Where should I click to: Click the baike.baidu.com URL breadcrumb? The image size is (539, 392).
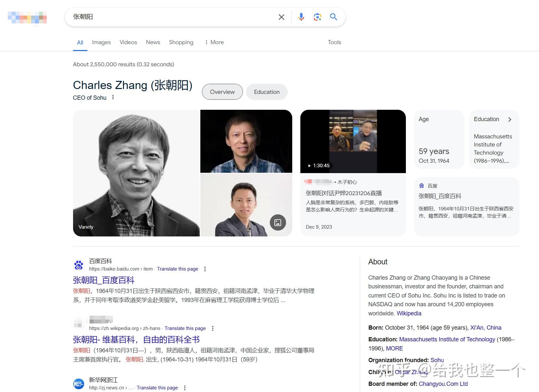121,269
